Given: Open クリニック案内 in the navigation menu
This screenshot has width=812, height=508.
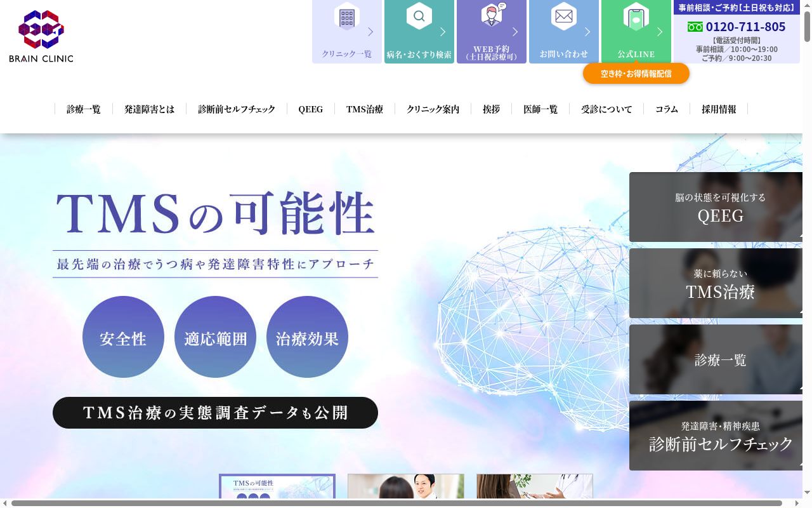Looking at the screenshot, I should (x=433, y=109).
